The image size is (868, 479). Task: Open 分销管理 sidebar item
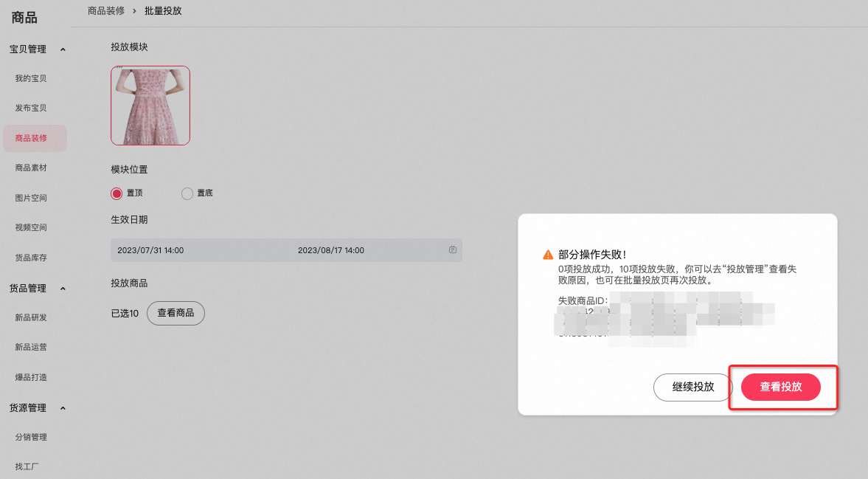31,437
